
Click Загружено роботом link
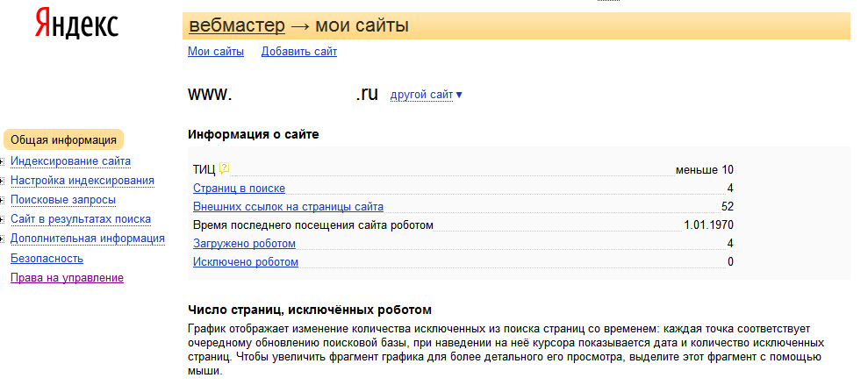coord(244,244)
